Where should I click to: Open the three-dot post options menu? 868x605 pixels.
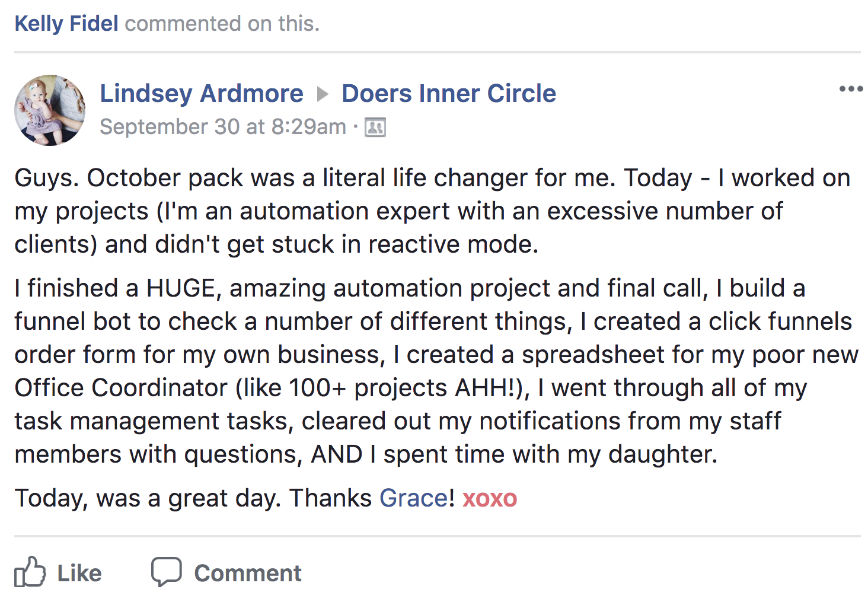[851, 89]
